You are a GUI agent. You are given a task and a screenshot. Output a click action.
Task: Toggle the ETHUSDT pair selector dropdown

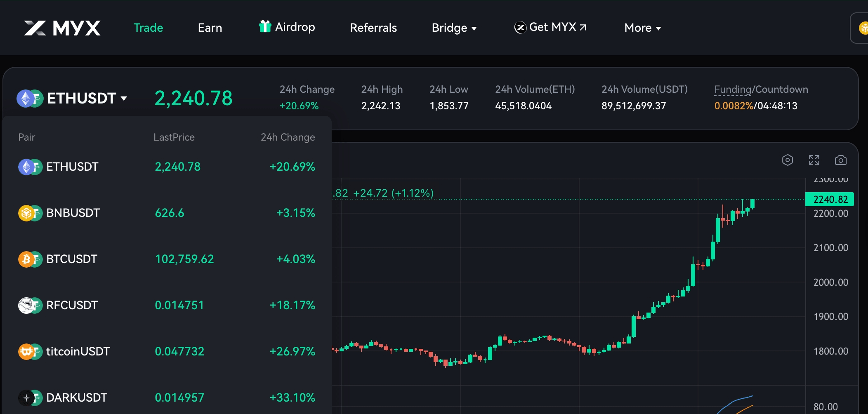click(x=72, y=98)
